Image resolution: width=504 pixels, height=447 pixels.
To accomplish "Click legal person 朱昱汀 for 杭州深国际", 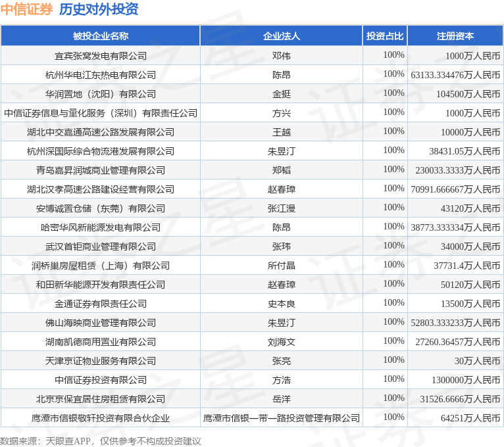I will 281,151.
